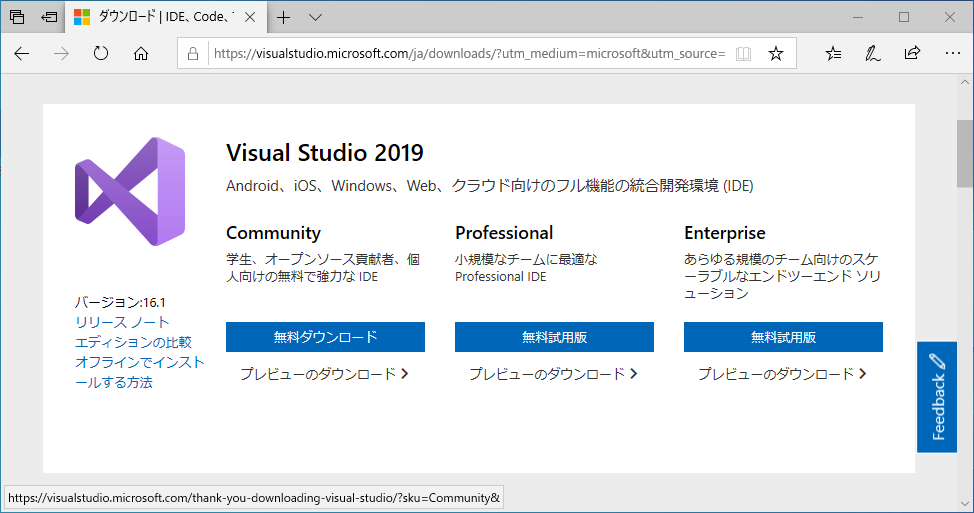Screen dimensions: 974x513
Task: Open エディションの比較 link
Action: [134, 342]
